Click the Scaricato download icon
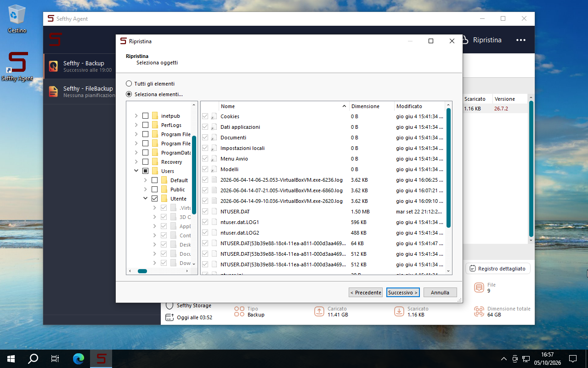588x368 pixels. coord(399,311)
